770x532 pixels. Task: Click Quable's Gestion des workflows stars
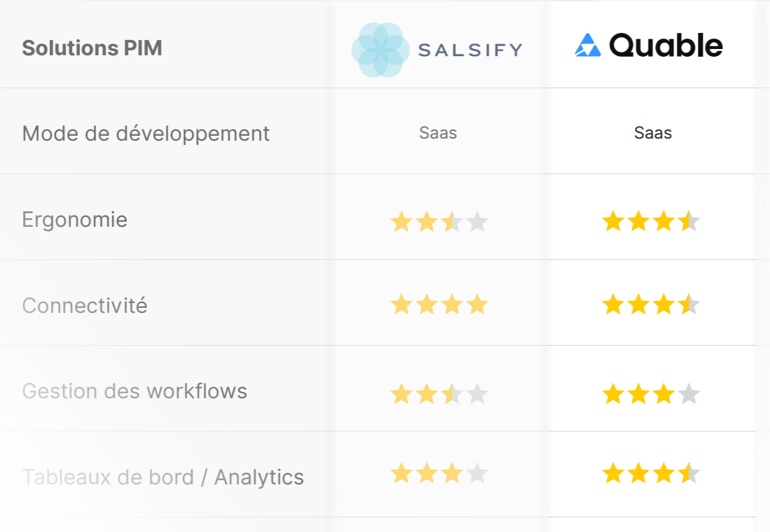651,393
